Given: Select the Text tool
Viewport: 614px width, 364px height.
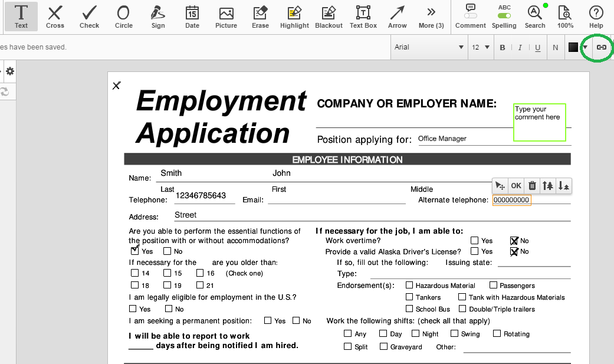Looking at the screenshot, I should coord(21,17).
